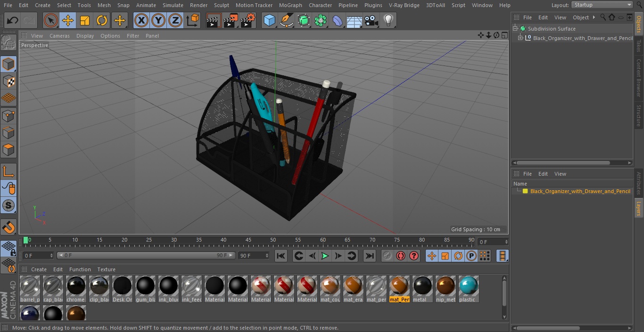
Task: Switch to Texture mode checkerboard icon
Action: [x=8, y=81]
